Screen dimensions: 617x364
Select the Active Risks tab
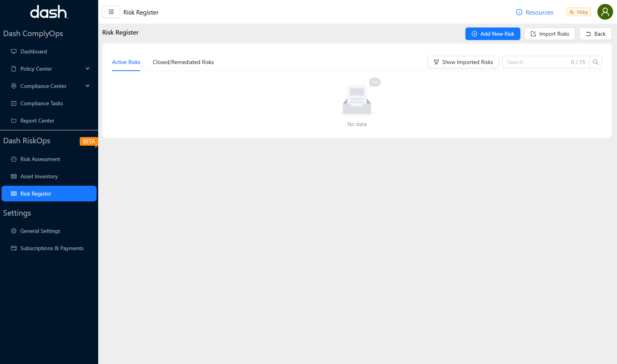126,62
